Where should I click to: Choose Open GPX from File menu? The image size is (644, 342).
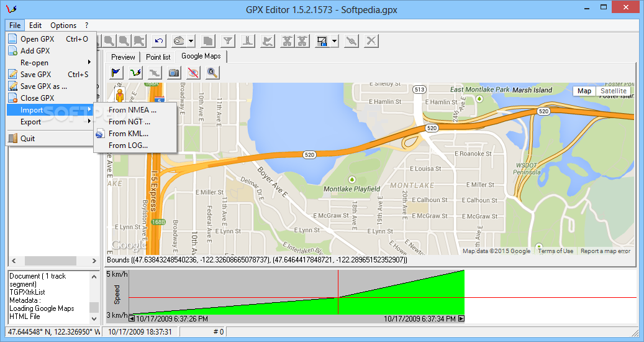(52, 39)
